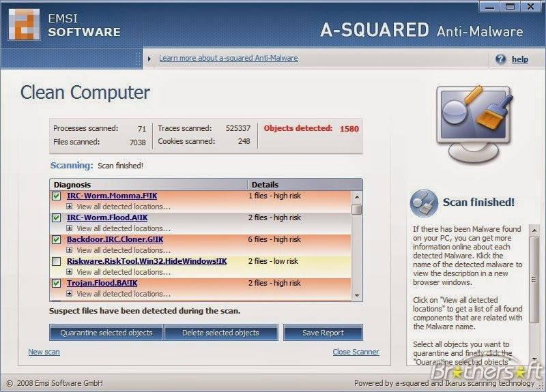
Task: Click the Save Report button
Action: tap(323, 333)
